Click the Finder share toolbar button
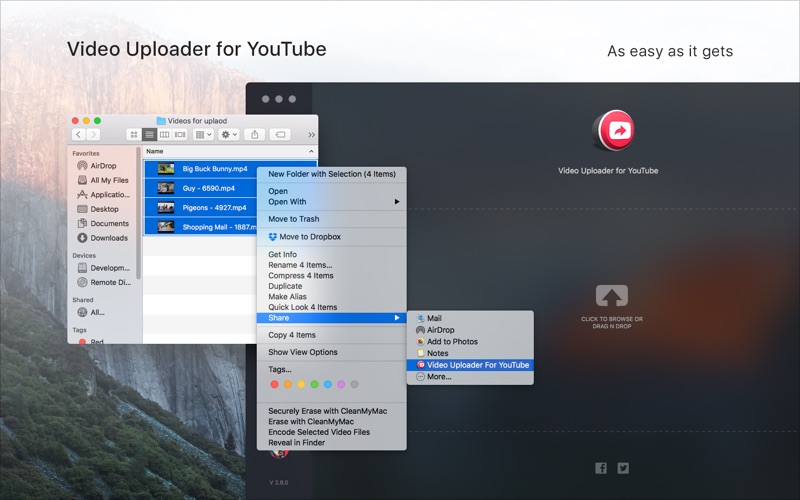The height and width of the screenshot is (500, 800). tap(255, 134)
